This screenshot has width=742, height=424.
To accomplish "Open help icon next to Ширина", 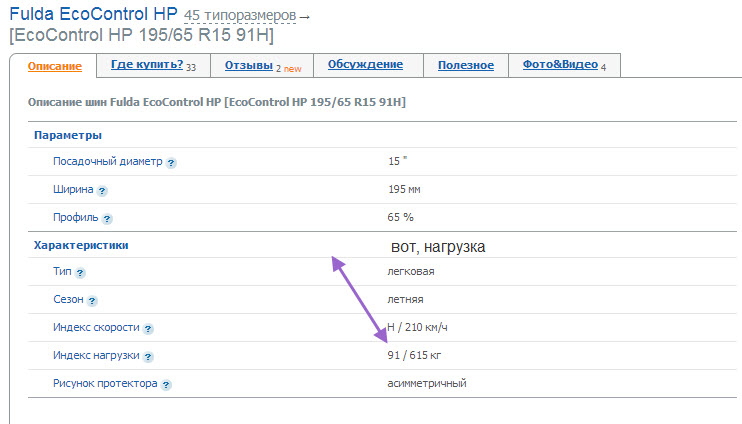I will (102, 191).
